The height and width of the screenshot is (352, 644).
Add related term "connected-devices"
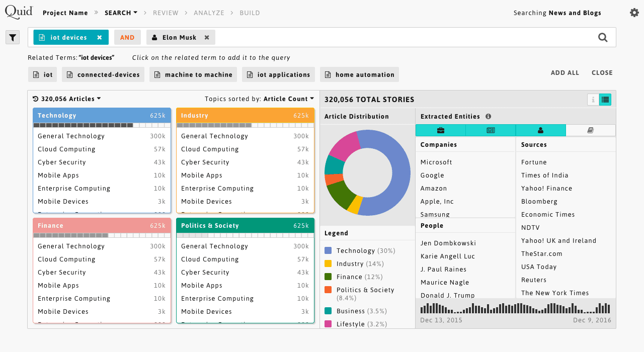click(x=103, y=74)
